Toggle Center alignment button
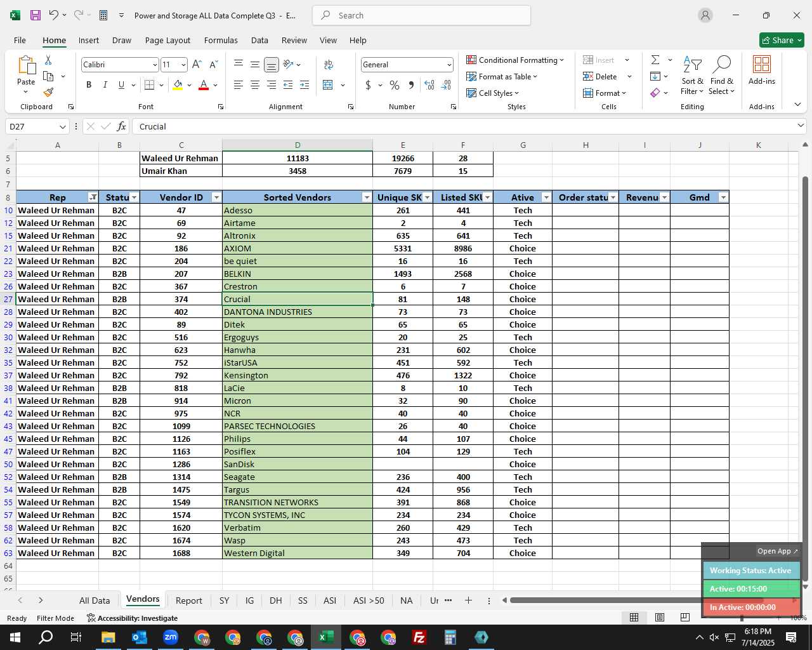Viewport: 812px width, 650px height. coord(254,85)
